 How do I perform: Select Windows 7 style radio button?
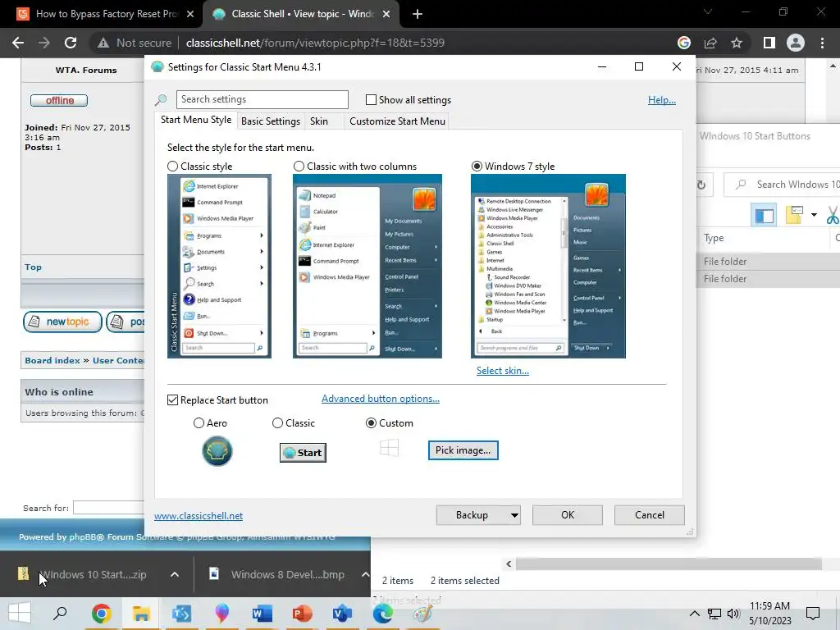477,167
